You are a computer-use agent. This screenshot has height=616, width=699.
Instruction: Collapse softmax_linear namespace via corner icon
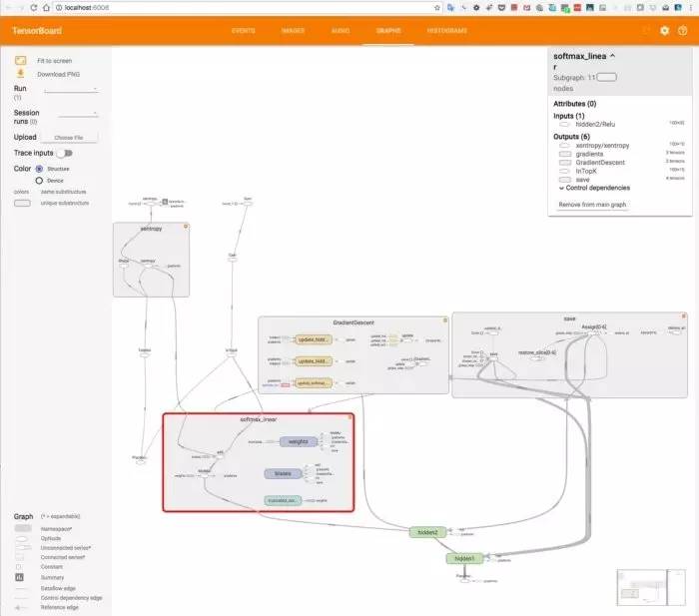(350, 417)
